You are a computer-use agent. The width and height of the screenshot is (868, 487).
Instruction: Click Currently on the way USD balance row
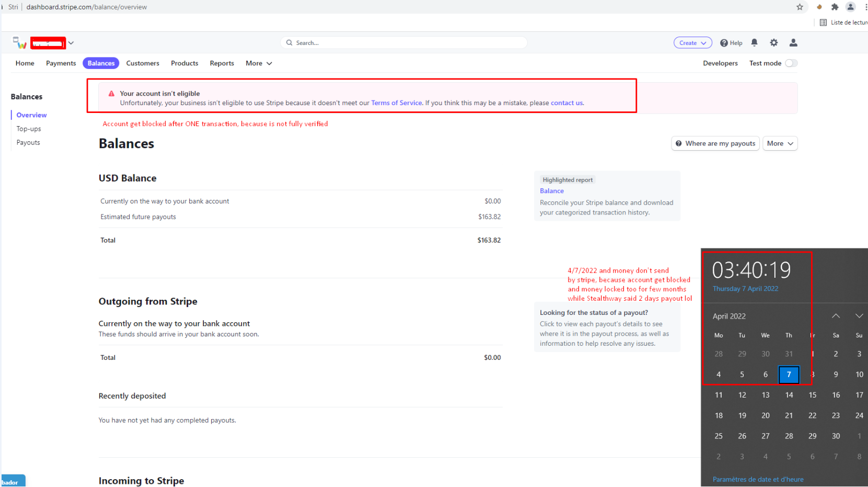[300, 201]
